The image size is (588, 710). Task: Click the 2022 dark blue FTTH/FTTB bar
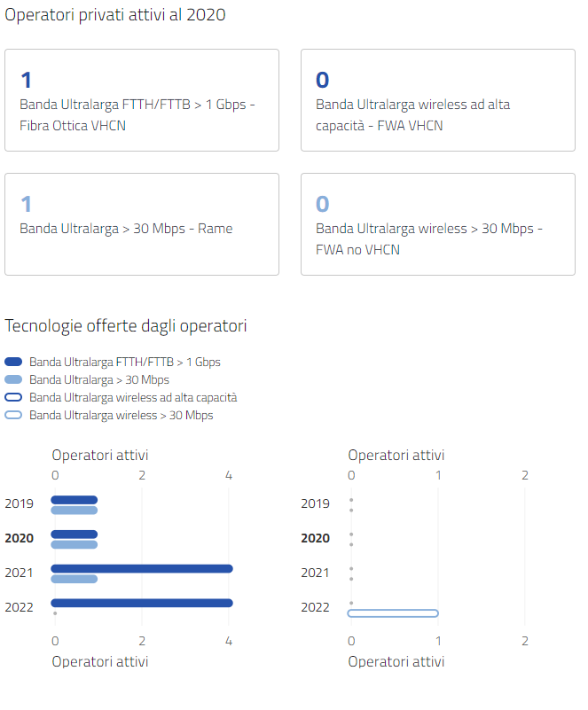pyautogui.click(x=142, y=603)
